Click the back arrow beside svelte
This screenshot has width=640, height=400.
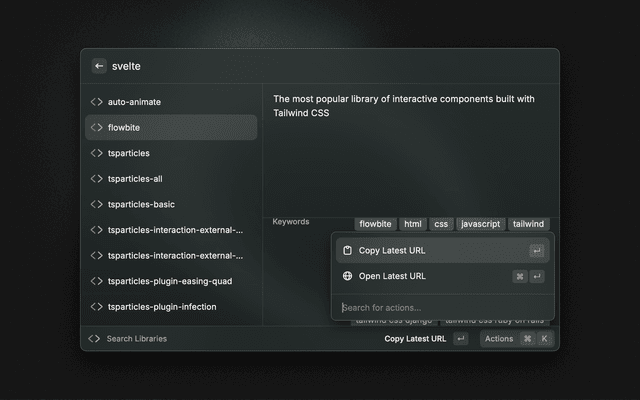coord(99,66)
